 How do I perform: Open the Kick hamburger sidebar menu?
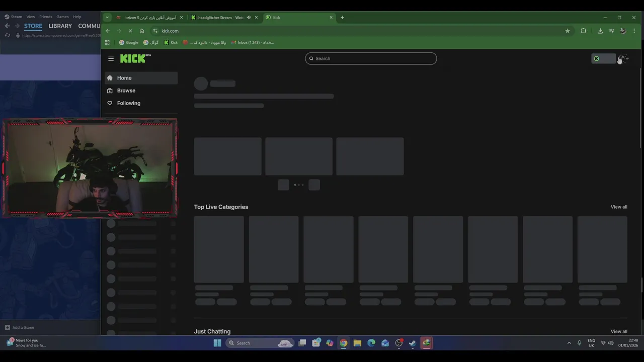pos(111,58)
